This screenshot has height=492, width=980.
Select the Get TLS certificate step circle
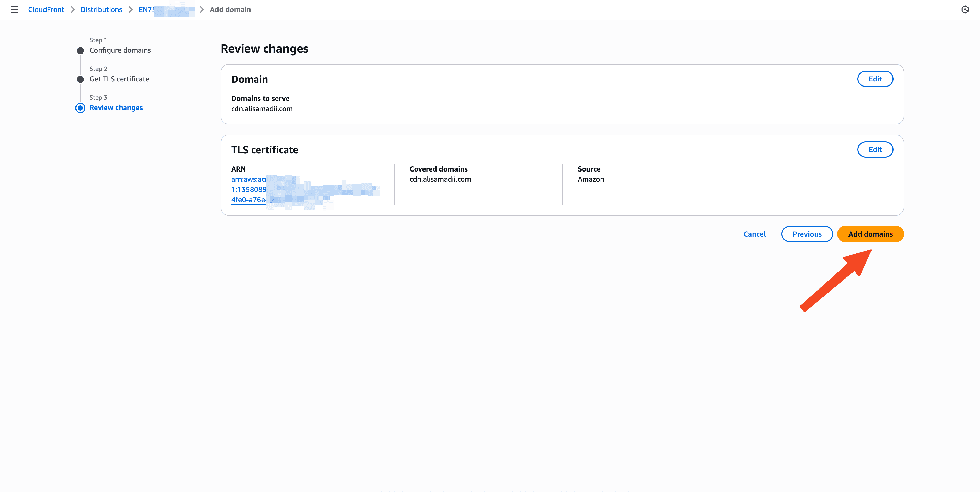coord(80,79)
